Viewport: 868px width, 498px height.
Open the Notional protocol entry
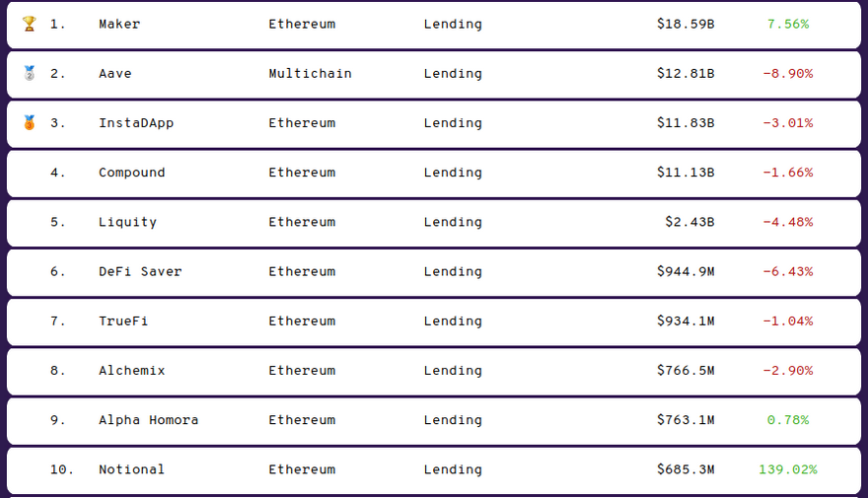[x=131, y=469]
